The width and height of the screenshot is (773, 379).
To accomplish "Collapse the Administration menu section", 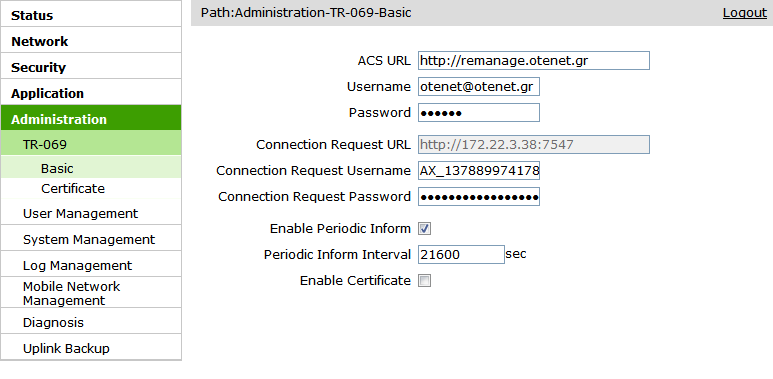I will point(91,119).
